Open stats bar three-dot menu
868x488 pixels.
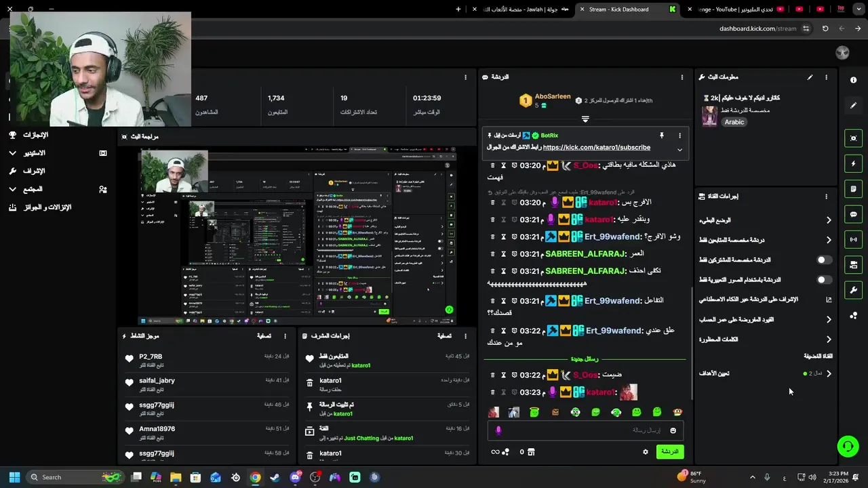pyautogui.click(x=465, y=77)
